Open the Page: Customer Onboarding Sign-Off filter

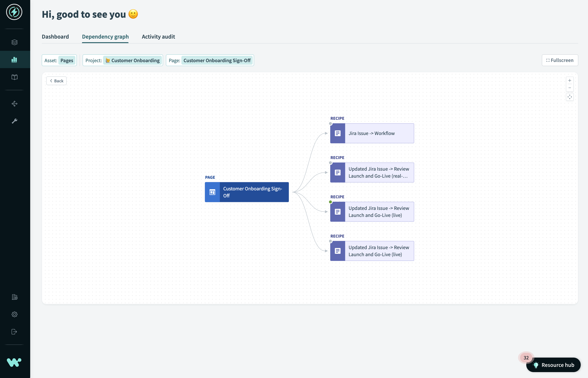[210, 60]
